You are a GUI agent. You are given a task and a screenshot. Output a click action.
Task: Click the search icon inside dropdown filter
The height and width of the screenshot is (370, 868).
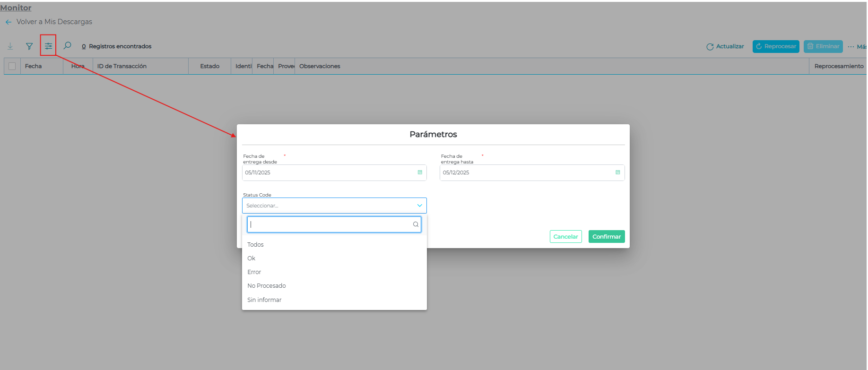click(416, 224)
